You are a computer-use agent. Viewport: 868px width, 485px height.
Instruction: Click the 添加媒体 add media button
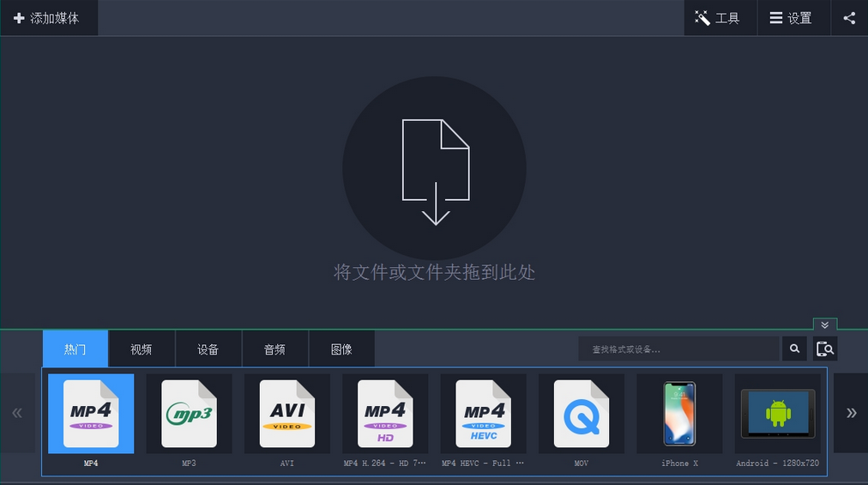pos(49,18)
